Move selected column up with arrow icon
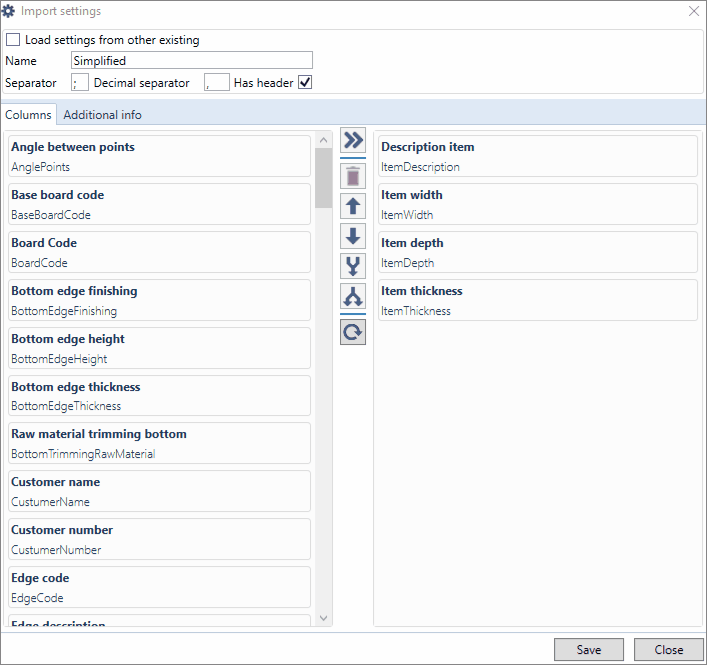 [353, 207]
